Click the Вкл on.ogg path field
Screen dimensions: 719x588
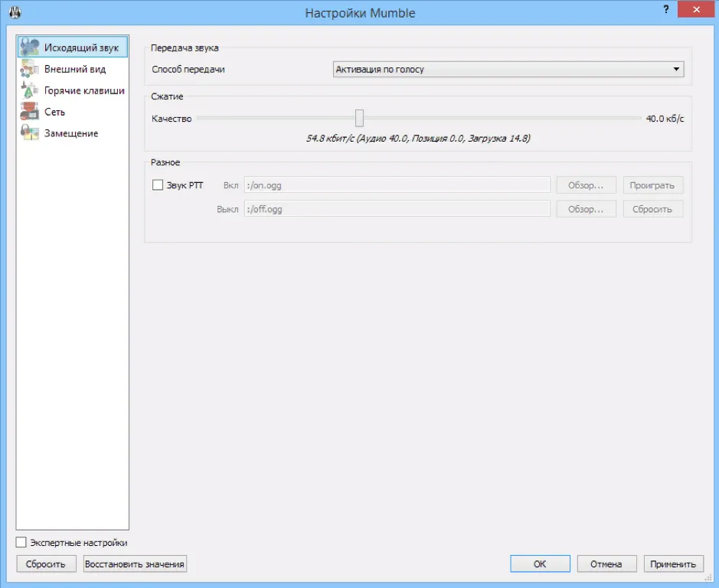(x=397, y=185)
